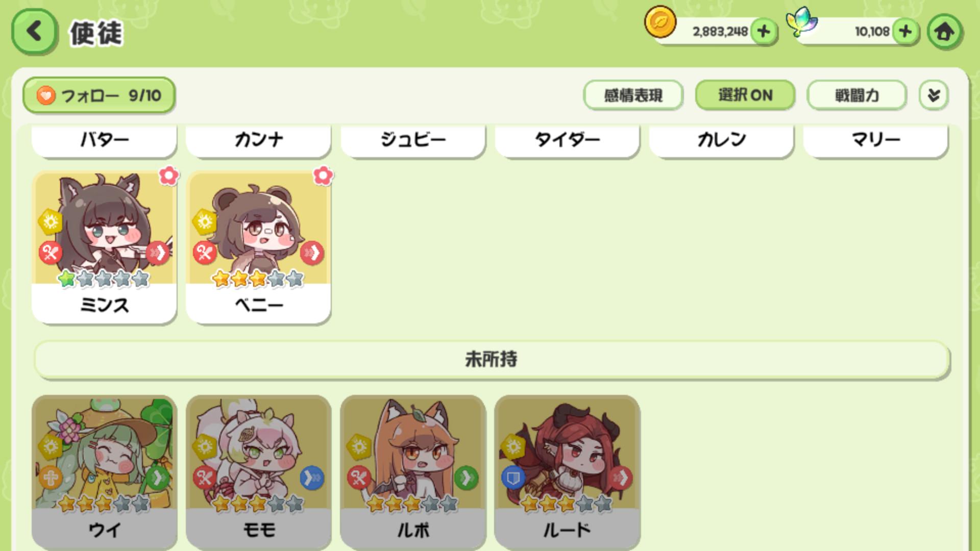The image size is (980, 551).
Task: Tap the rainbow butterfly currency icon
Action: point(802,21)
